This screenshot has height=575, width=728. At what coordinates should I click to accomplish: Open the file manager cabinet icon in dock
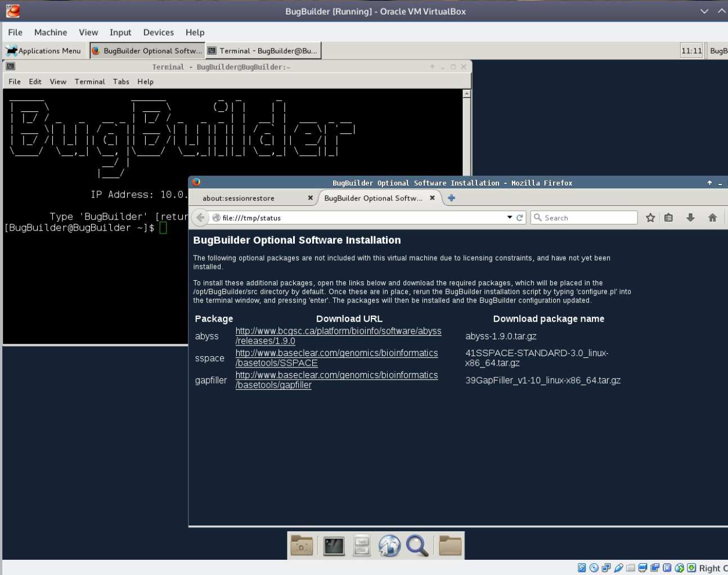(x=362, y=545)
